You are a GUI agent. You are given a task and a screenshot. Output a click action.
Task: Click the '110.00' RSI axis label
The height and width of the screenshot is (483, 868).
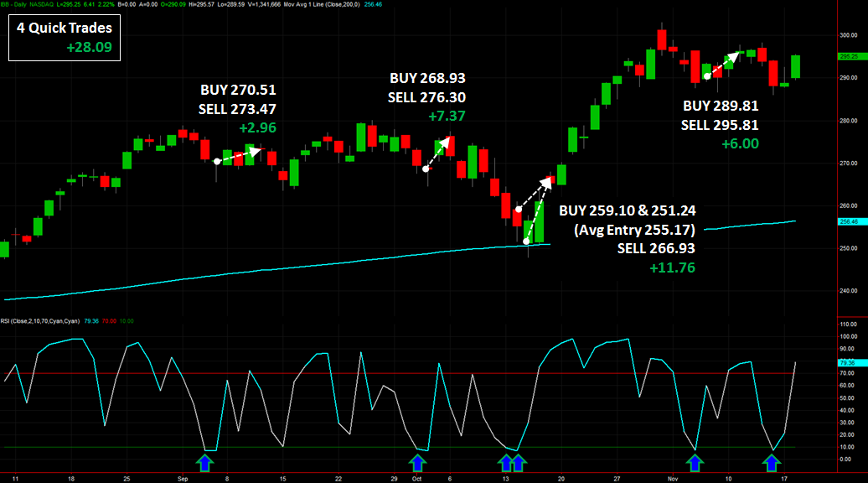click(849, 324)
